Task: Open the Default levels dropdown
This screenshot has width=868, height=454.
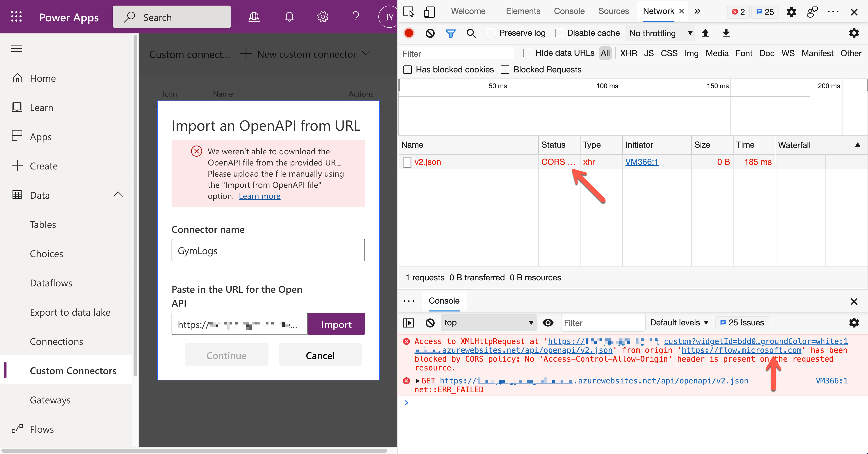Action: [x=679, y=323]
